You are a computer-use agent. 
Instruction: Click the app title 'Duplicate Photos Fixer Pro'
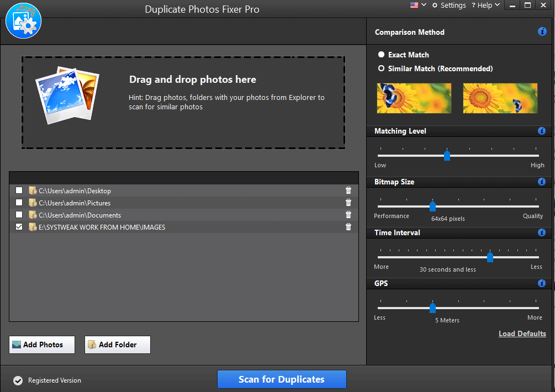coord(202,9)
